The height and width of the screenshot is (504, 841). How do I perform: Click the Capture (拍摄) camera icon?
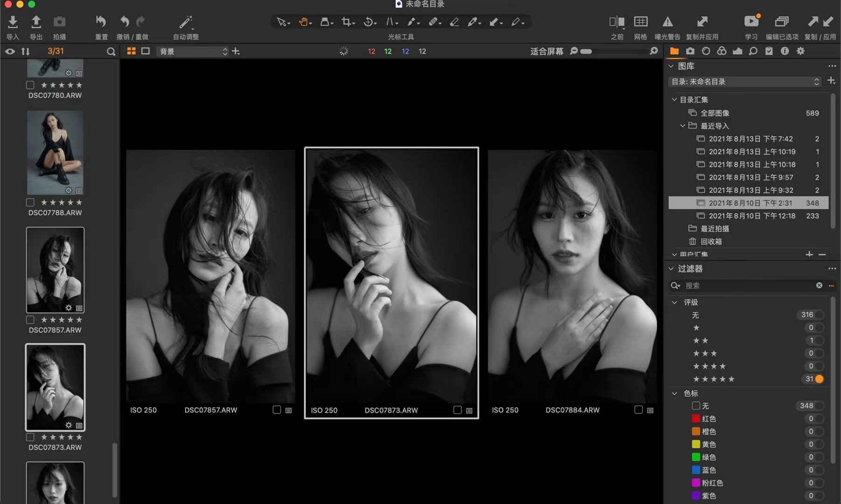click(x=59, y=22)
